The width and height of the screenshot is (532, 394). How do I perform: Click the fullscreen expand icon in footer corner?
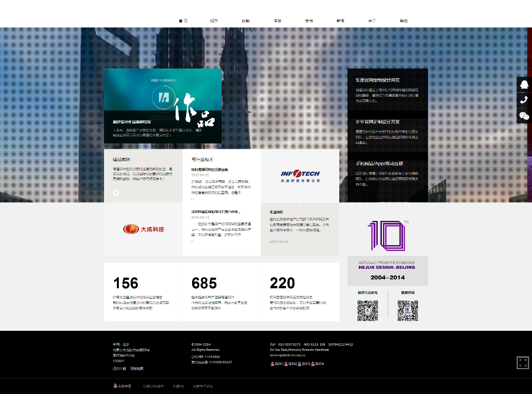(x=523, y=363)
